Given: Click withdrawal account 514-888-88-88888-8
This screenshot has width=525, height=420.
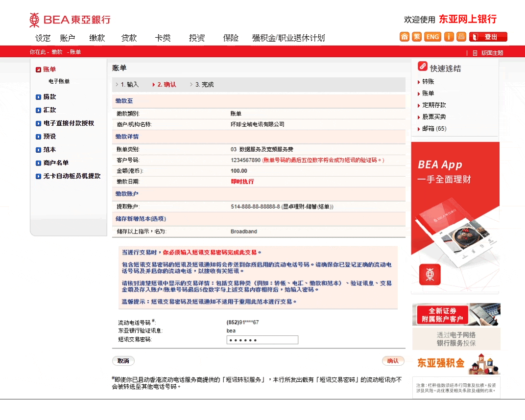Looking at the screenshot, I should point(255,207).
